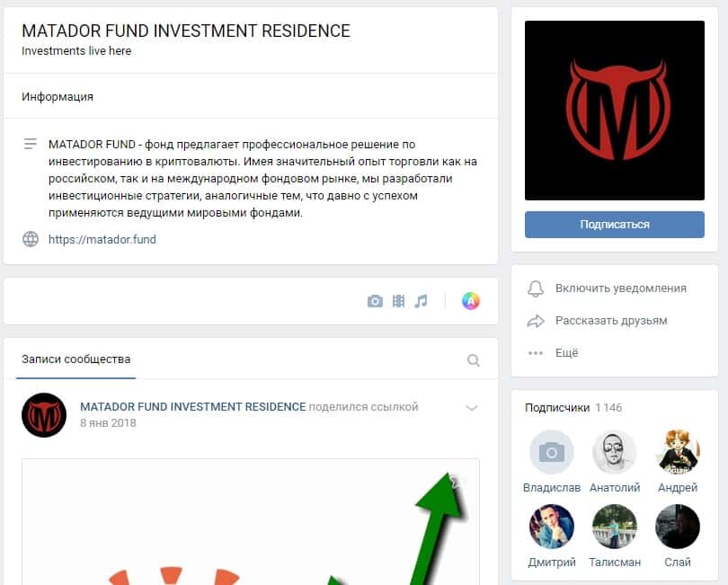Click the video film attachment icon
Image resolution: width=728 pixels, height=585 pixels.
(x=398, y=301)
